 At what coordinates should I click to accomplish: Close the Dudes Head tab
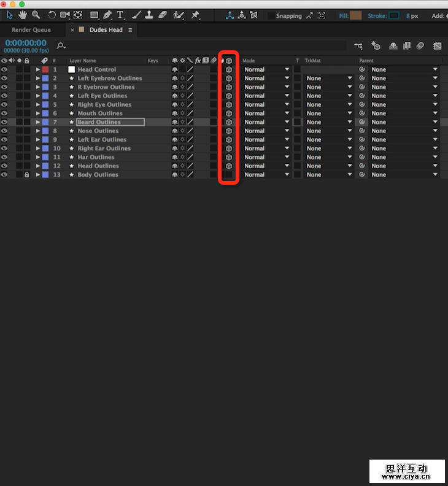[72, 30]
